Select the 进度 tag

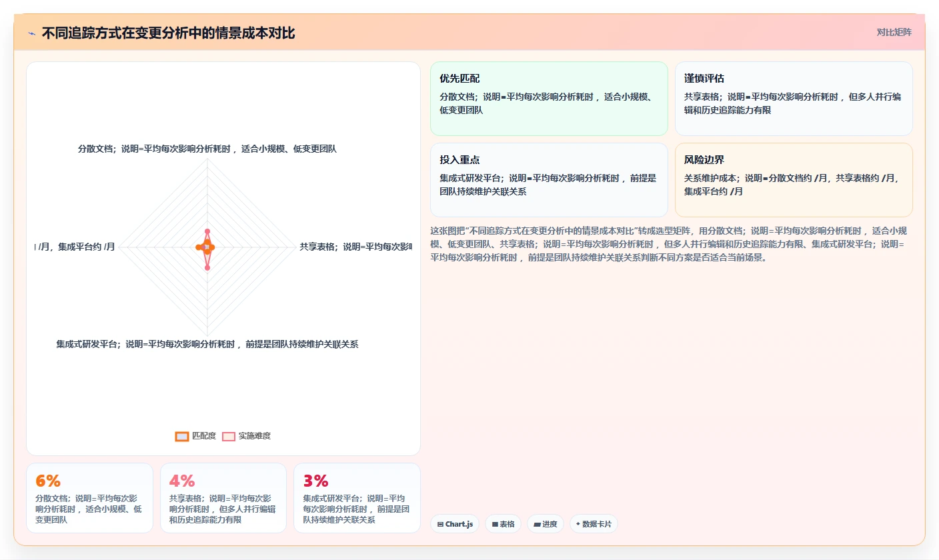546,524
